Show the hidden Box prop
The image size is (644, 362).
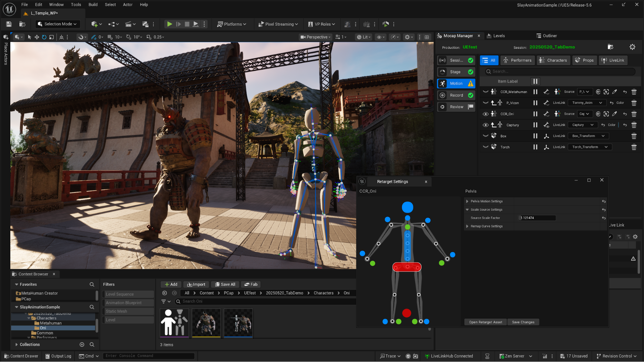tap(485, 136)
